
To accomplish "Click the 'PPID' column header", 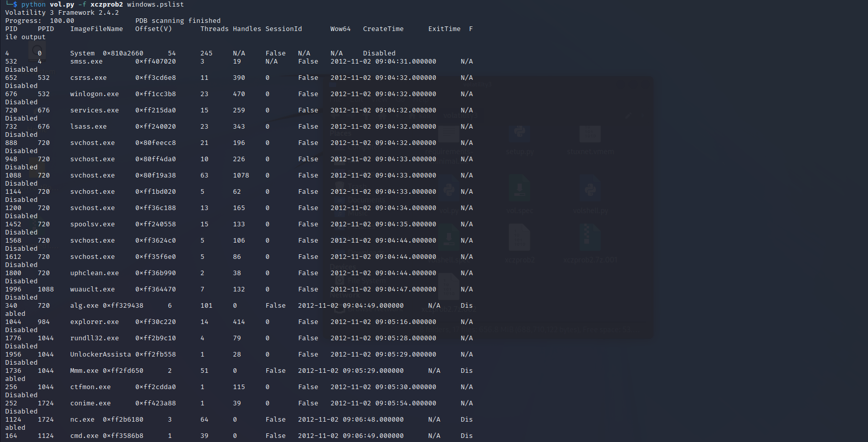I will [46, 29].
